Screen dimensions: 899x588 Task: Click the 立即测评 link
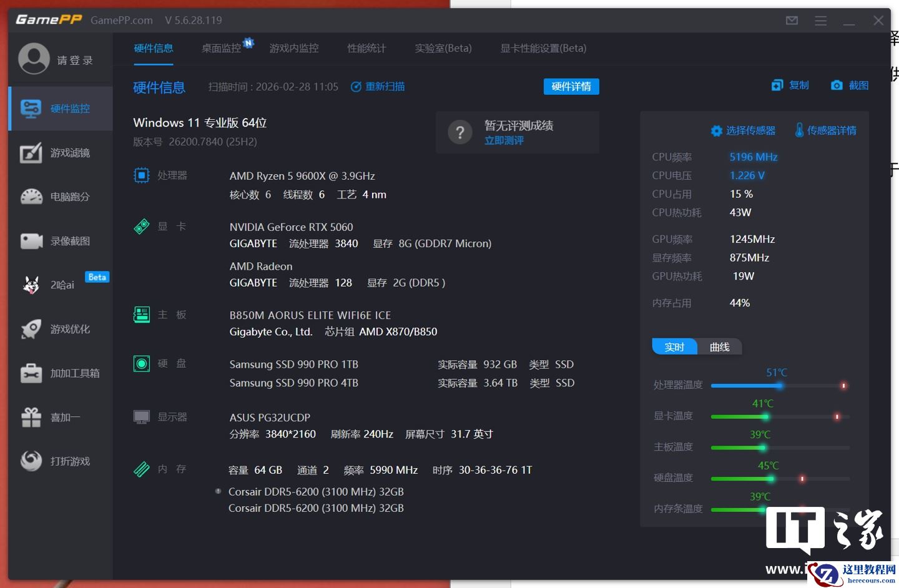point(504,140)
